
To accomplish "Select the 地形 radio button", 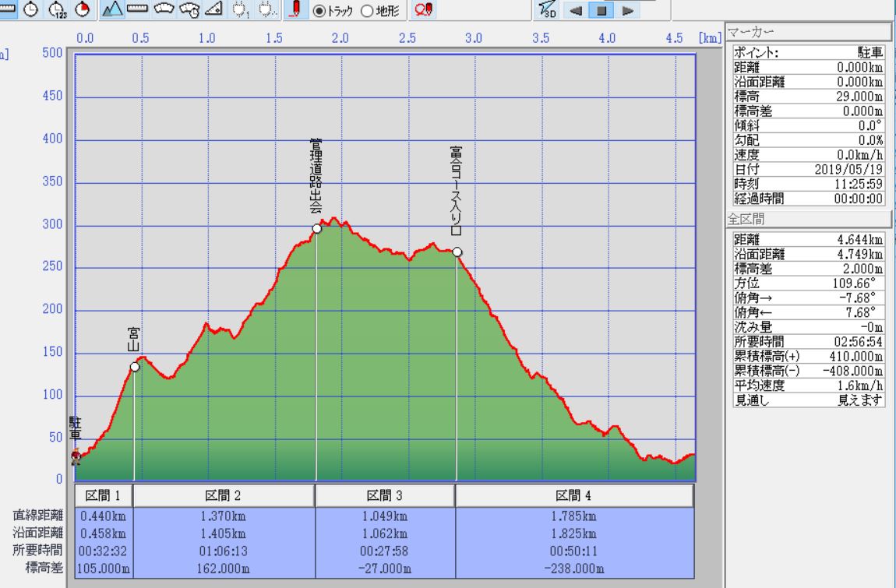I will tap(368, 11).
